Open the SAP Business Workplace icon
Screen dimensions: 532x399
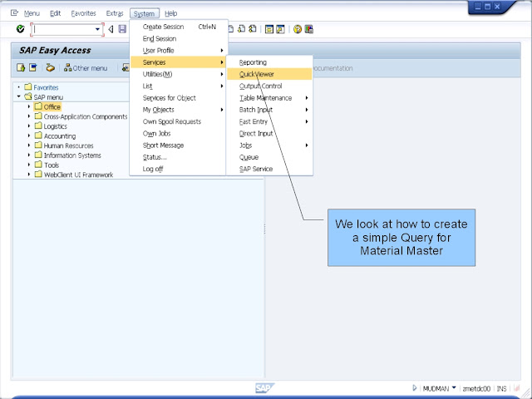coord(50,67)
